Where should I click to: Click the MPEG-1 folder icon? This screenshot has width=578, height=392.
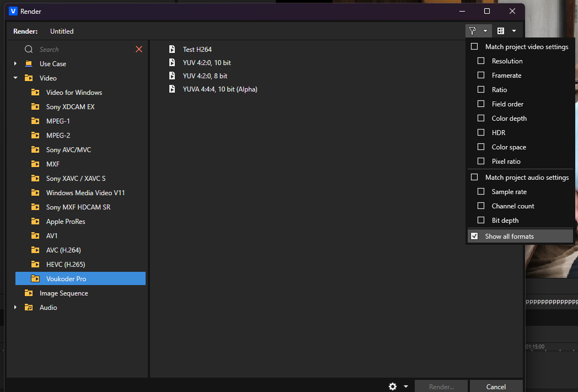pos(35,121)
